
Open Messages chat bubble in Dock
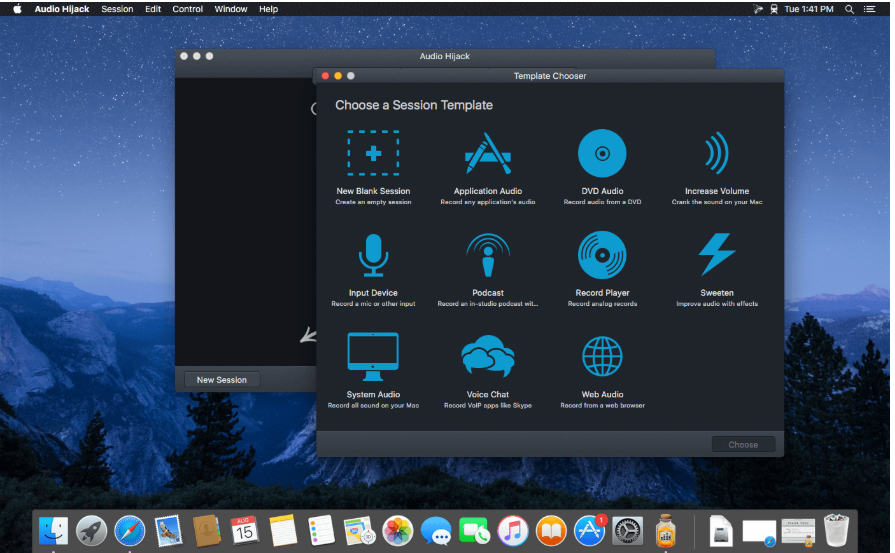tap(436, 531)
